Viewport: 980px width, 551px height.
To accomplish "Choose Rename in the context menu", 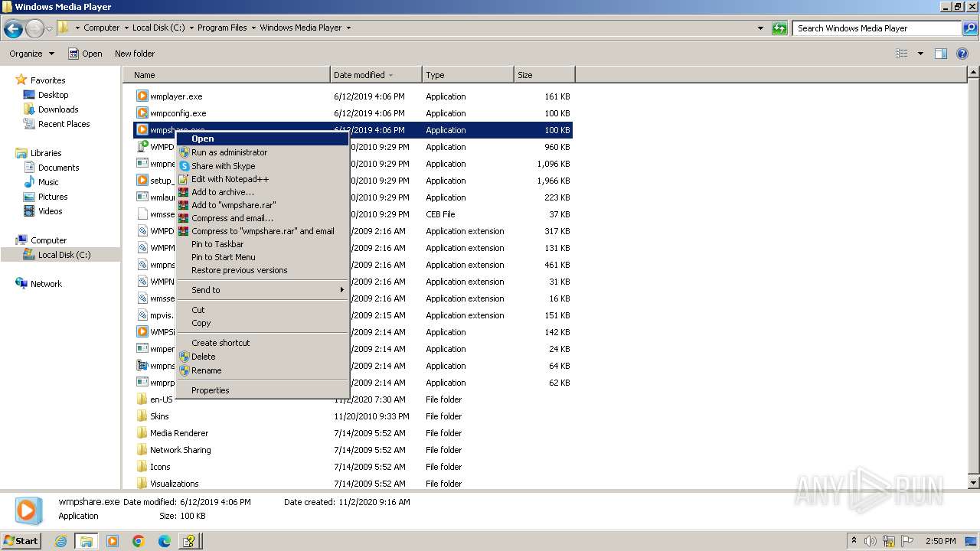I will [263, 370].
